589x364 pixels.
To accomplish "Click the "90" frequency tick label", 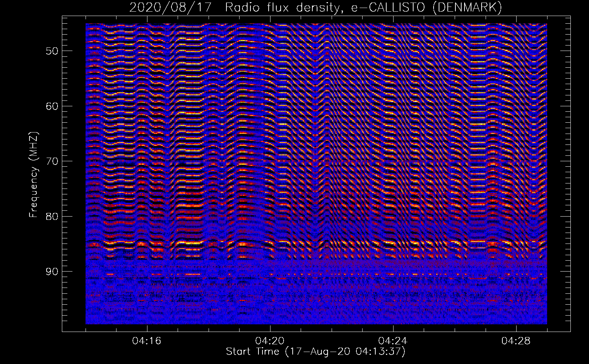I will 52,272.
